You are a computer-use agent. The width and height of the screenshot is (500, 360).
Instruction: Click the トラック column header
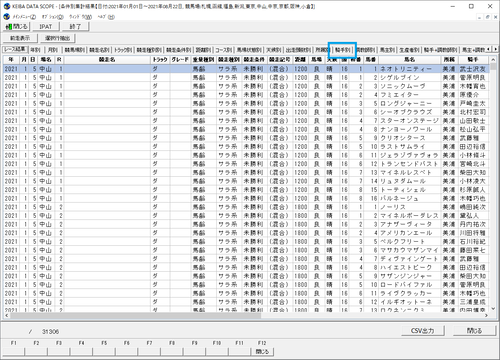tap(160, 60)
